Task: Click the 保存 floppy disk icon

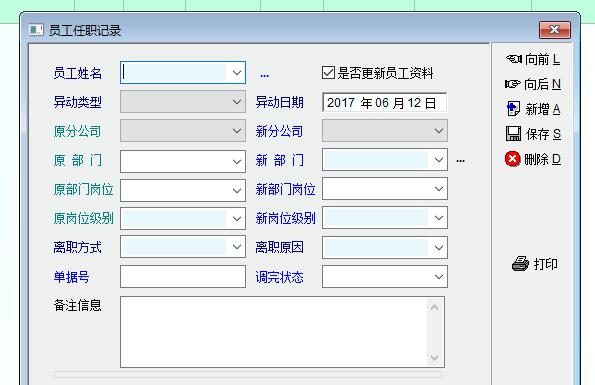Action: [513, 134]
